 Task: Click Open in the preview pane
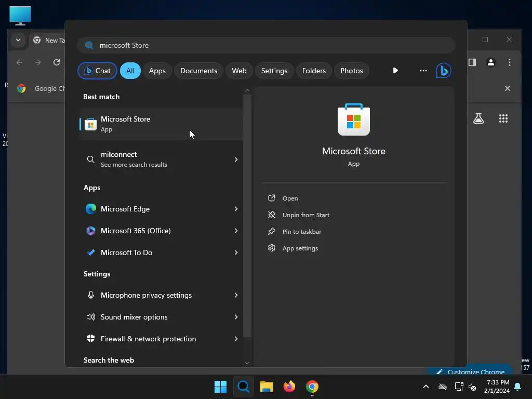(x=290, y=198)
